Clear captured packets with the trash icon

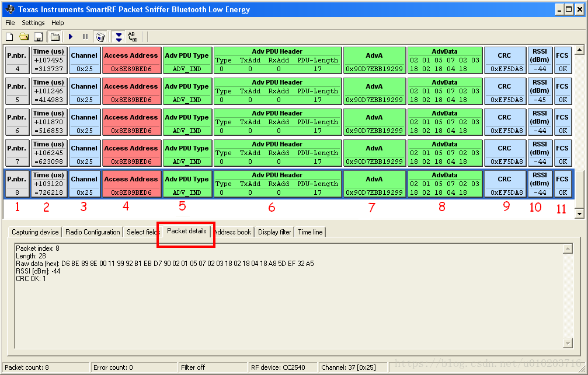[x=100, y=37]
